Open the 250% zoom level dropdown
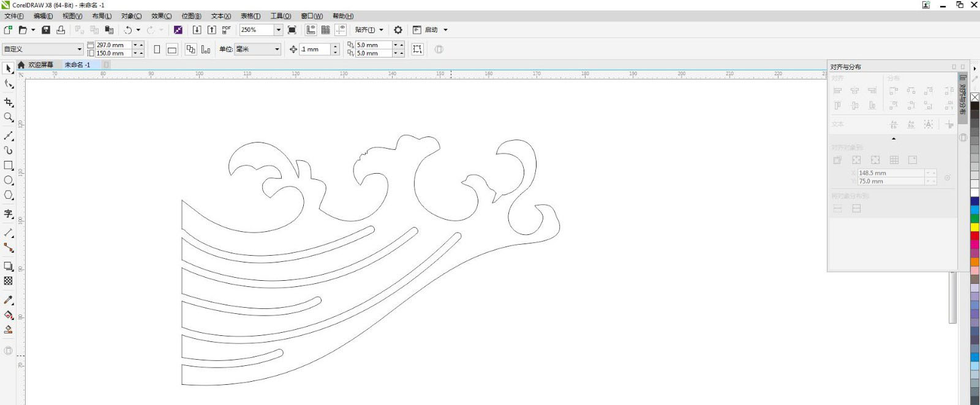 point(278,30)
